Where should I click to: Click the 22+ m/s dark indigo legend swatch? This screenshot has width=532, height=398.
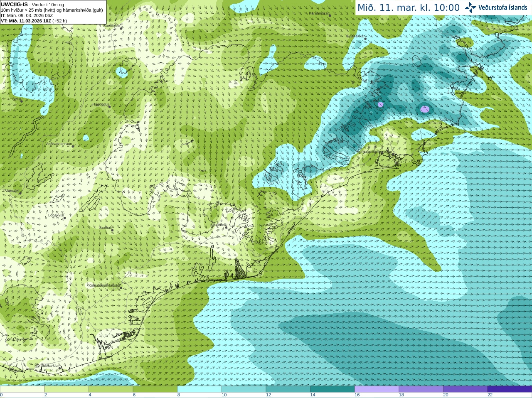click(x=510, y=389)
